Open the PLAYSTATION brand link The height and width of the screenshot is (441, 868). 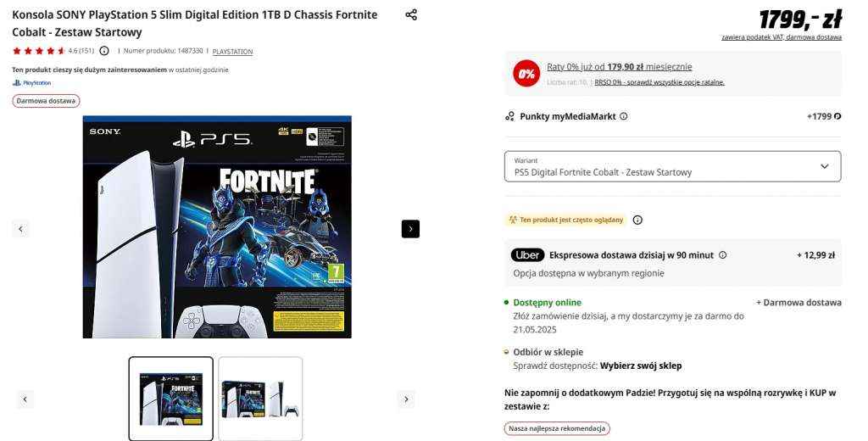click(232, 52)
